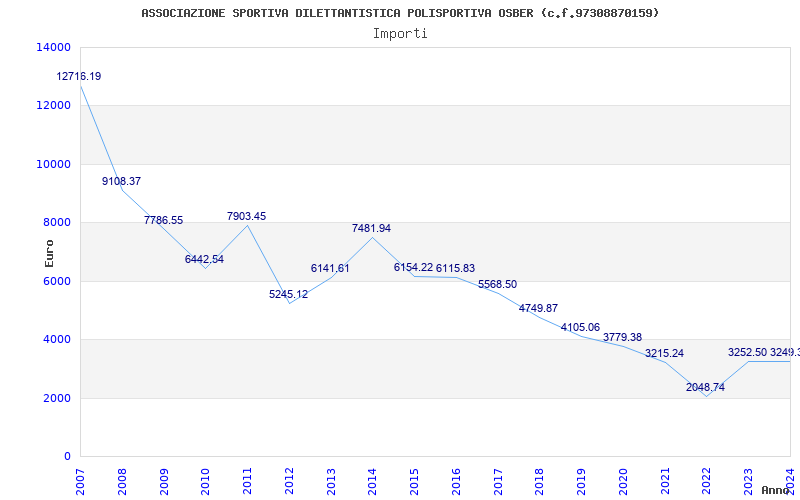The height and width of the screenshot is (500, 800).
Task: Click the 2048.74 lowest value label
Action: pyautogui.click(x=705, y=387)
